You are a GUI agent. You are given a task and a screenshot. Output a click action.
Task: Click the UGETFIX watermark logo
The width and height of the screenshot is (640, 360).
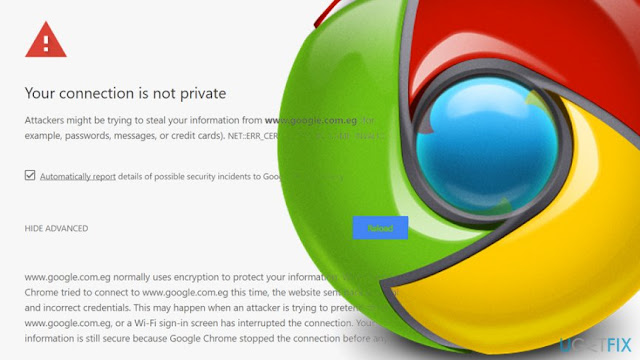pyautogui.click(x=596, y=345)
